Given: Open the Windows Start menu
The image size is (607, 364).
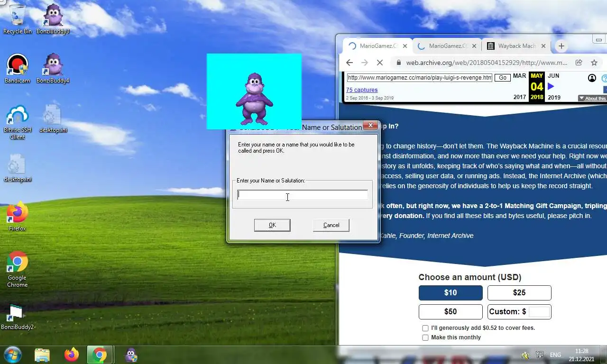Looking at the screenshot, I should click(12, 355).
